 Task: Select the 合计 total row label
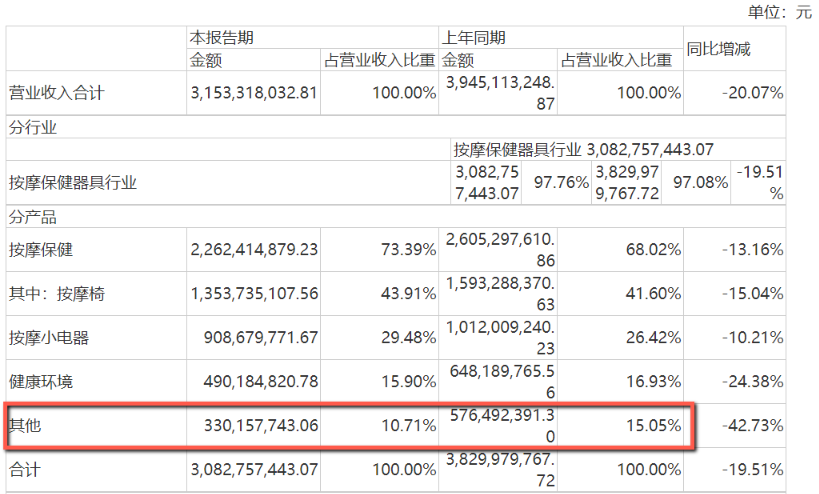point(26,467)
